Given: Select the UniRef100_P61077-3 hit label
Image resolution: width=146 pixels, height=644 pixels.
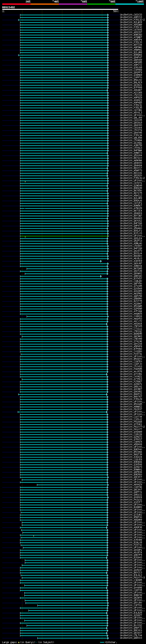Looking at the screenshot, I should pyautogui.click(x=132, y=578).
